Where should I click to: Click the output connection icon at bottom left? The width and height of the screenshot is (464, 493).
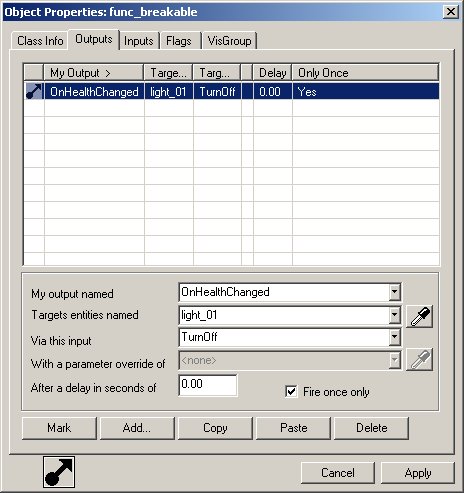59,472
